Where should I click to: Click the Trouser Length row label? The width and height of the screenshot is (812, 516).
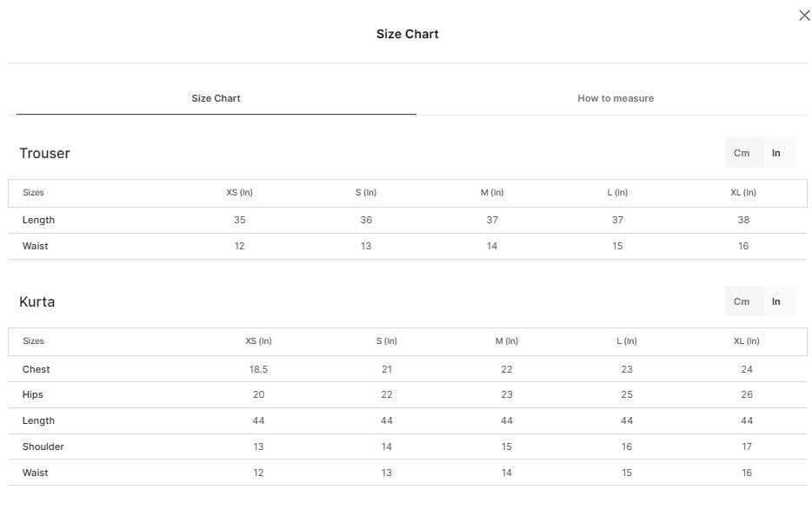(38, 220)
